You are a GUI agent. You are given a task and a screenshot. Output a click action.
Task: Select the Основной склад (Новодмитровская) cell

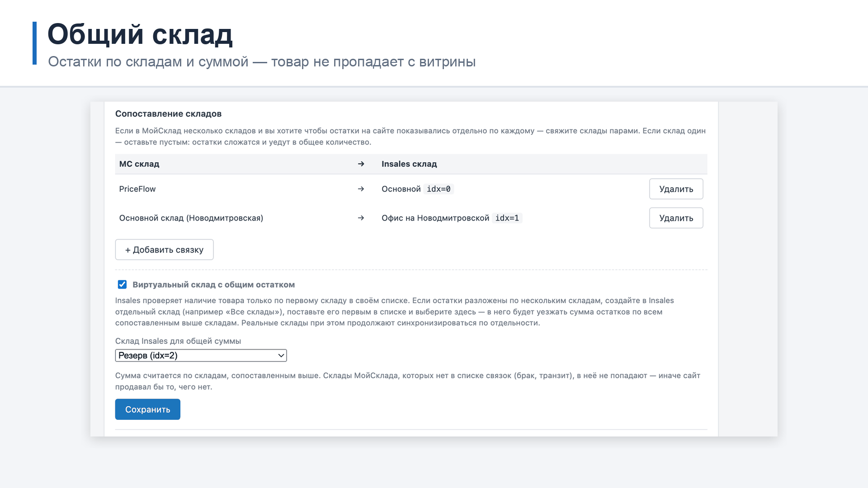[191, 218]
